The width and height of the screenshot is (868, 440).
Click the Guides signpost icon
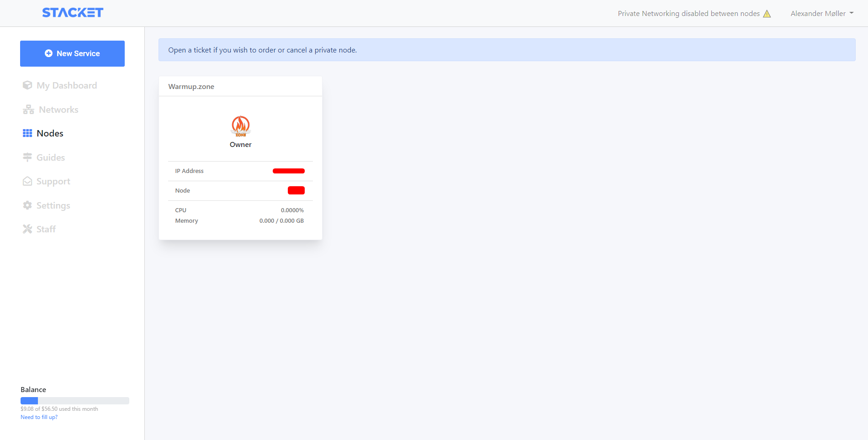tap(27, 157)
